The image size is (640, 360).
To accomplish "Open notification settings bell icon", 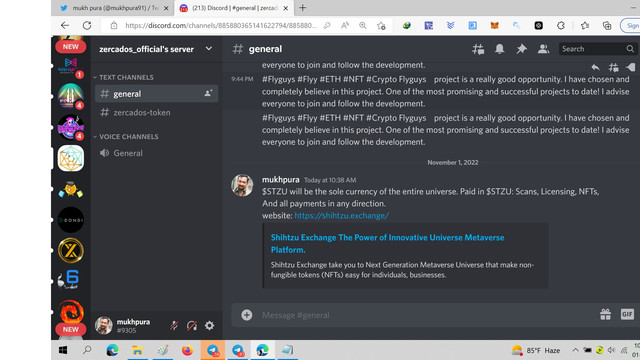I will coord(500,49).
